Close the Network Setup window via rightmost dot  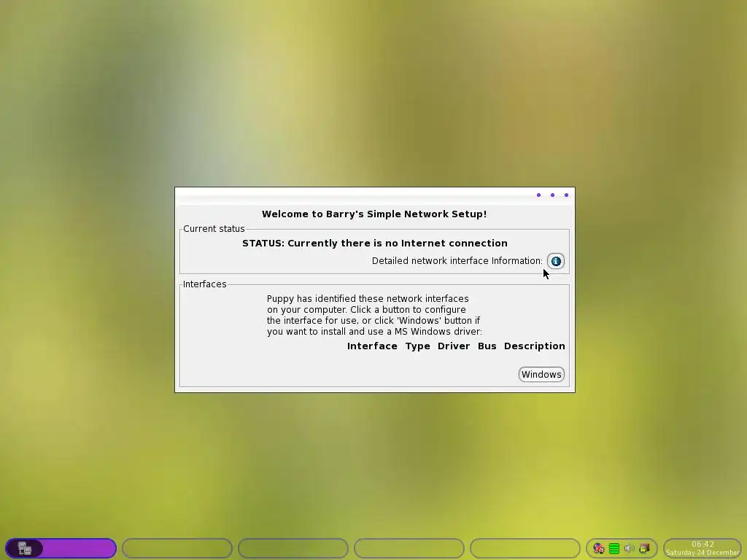(x=566, y=195)
